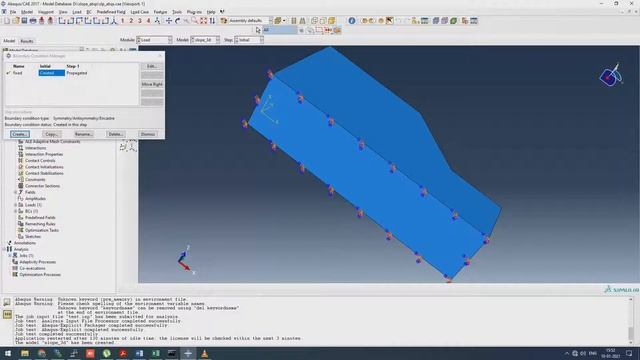Open the Plug-ins menu

(x=194, y=12)
